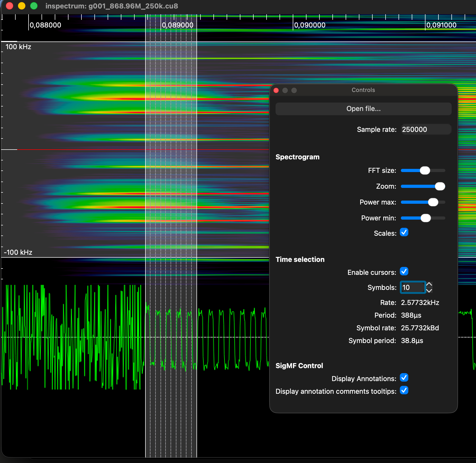Click the FFT size slider handle
476x463 pixels.
[x=425, y=171]
